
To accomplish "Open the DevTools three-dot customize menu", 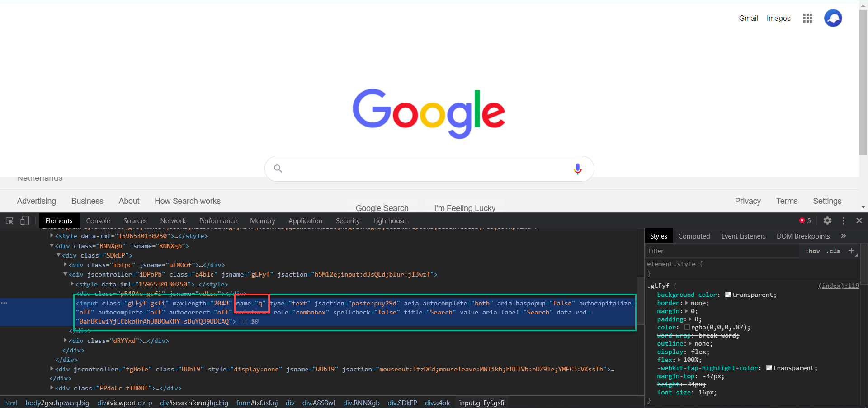I will (844, 220).
